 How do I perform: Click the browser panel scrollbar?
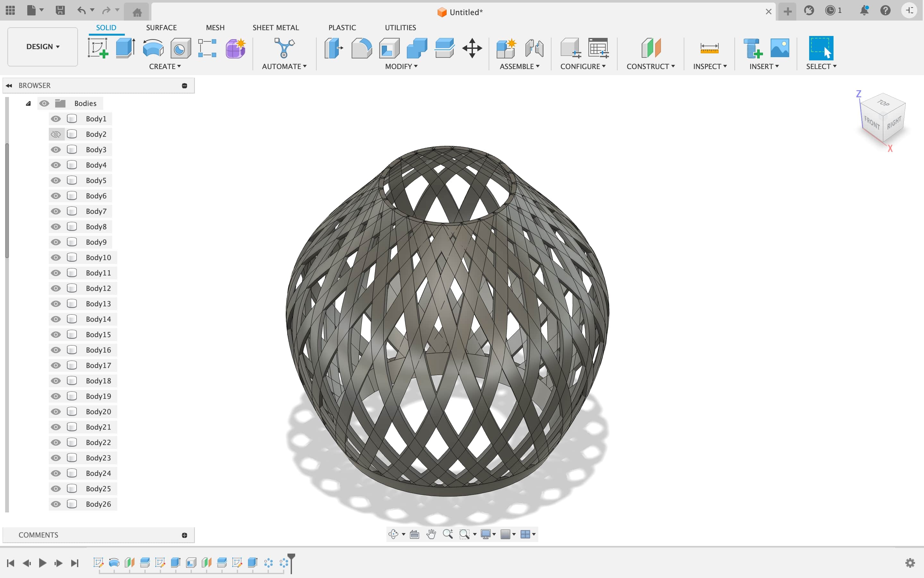point(6,201)
